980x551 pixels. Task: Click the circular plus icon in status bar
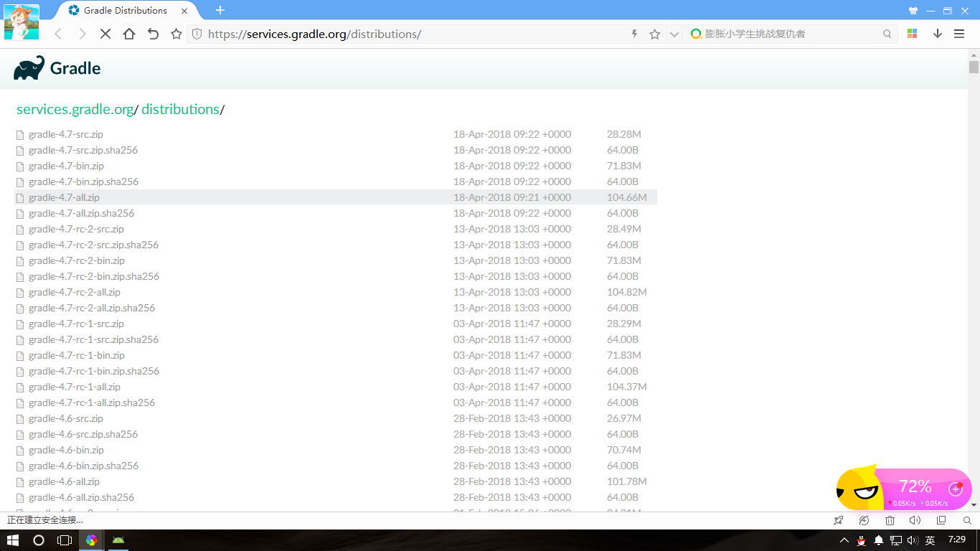pos(864,521)
